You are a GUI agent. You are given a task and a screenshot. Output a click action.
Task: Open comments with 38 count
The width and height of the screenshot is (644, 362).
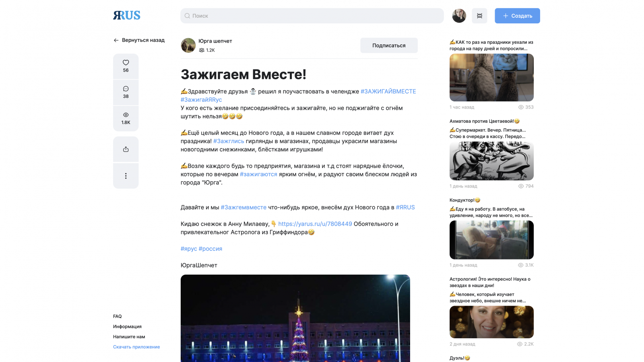click(126, 92)
